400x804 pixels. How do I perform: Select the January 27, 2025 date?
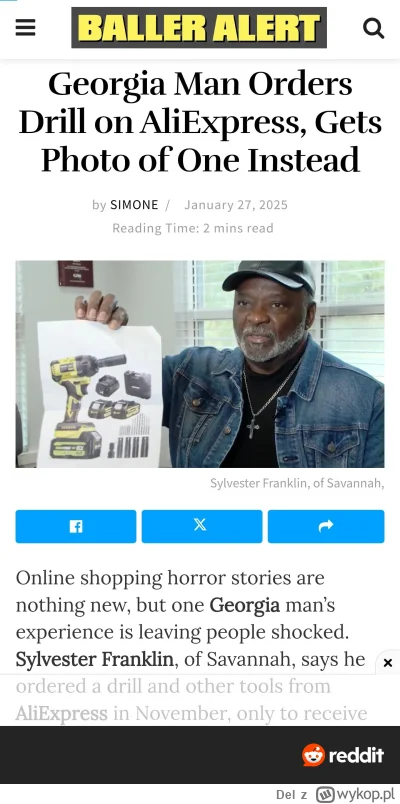coord(236,205)
